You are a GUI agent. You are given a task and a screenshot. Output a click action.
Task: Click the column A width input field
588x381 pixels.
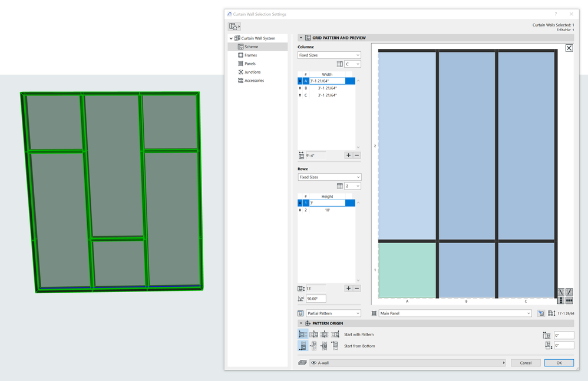pyautogui.click(x=327, y=81)
